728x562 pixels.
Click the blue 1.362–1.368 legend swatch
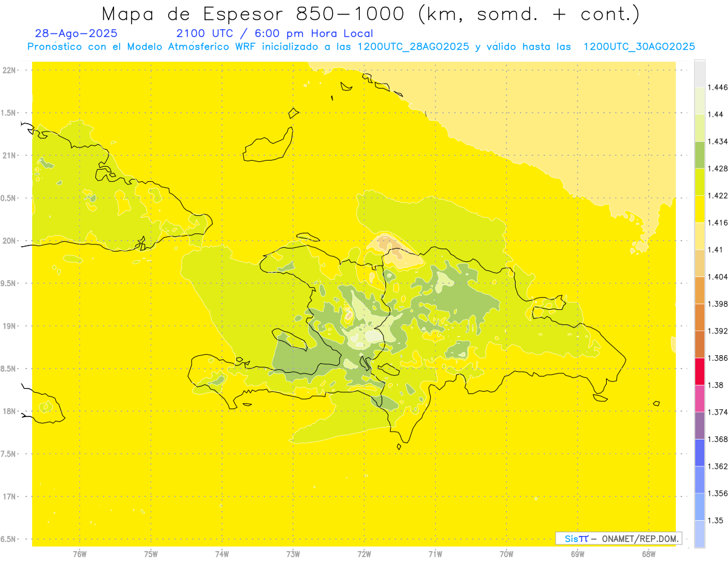pyautogui.click(x=699, y=452)
